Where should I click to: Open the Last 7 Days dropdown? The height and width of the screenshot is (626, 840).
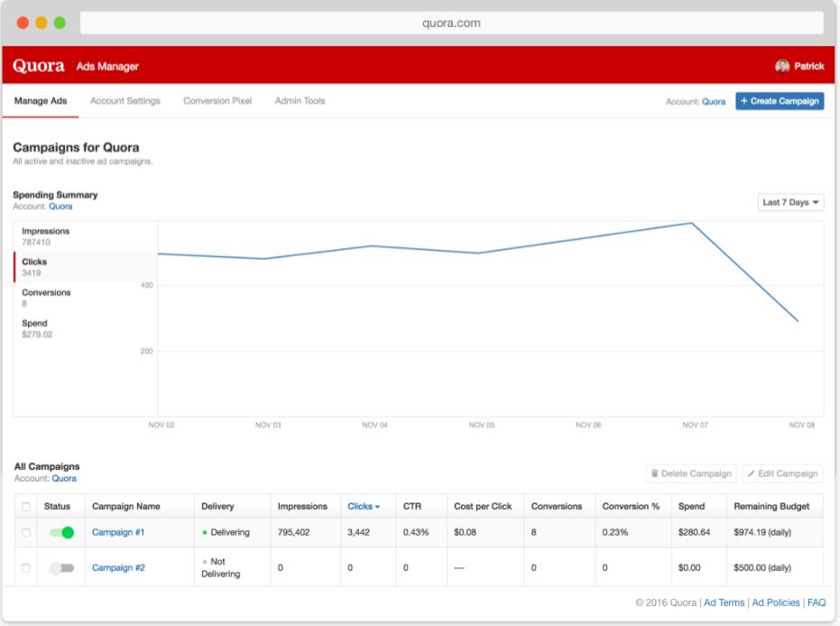[x=790, y=202]
